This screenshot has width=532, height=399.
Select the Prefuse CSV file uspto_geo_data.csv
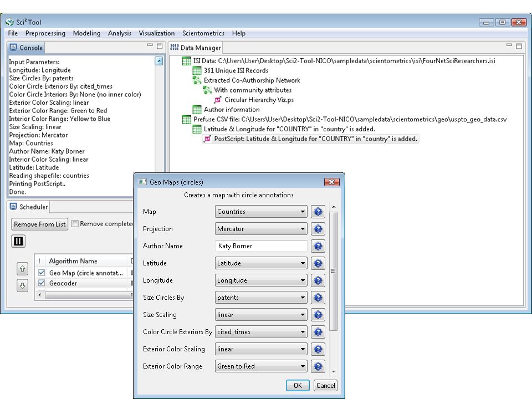click(x=344, y=120)
